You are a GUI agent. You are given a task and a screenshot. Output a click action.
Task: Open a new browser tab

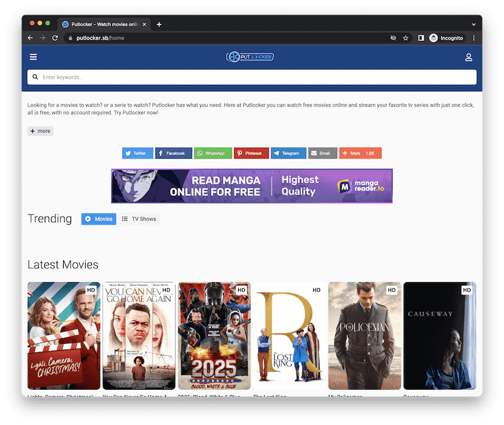[x=159, y=25]
